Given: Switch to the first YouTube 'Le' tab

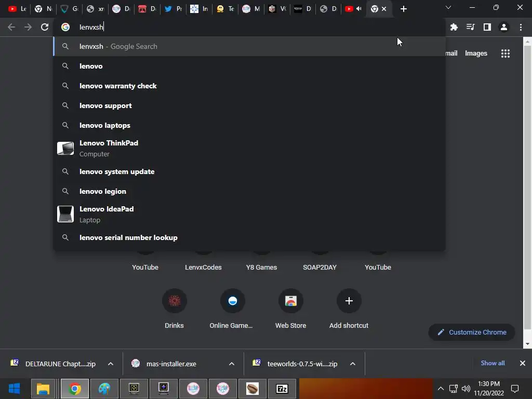Looking at the screenshot, I should (x=17, y=9).
